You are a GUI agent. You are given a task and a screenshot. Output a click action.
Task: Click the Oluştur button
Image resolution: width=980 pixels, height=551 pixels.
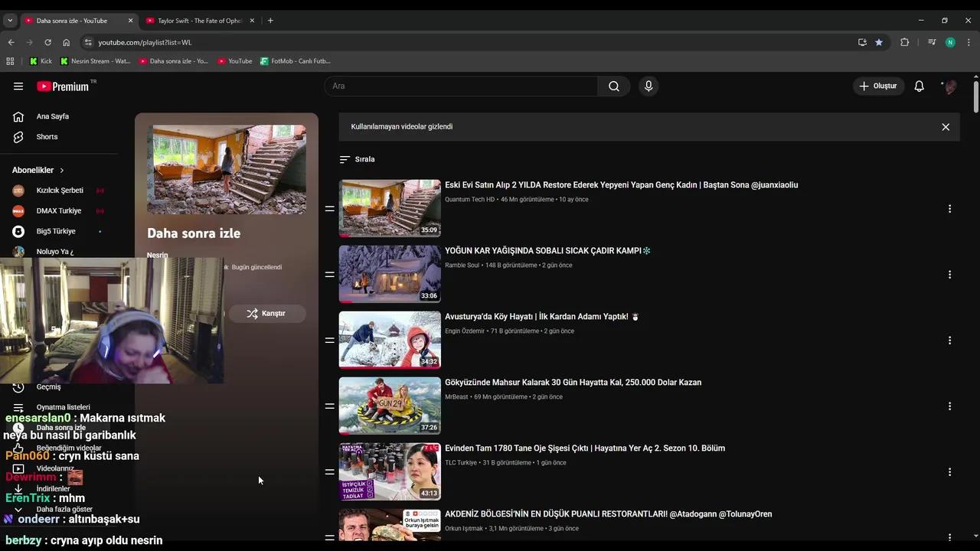tap(878, 86)
